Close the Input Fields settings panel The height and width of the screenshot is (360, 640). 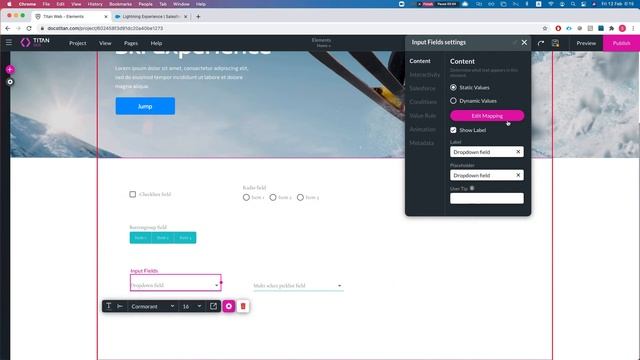[524, 42]
